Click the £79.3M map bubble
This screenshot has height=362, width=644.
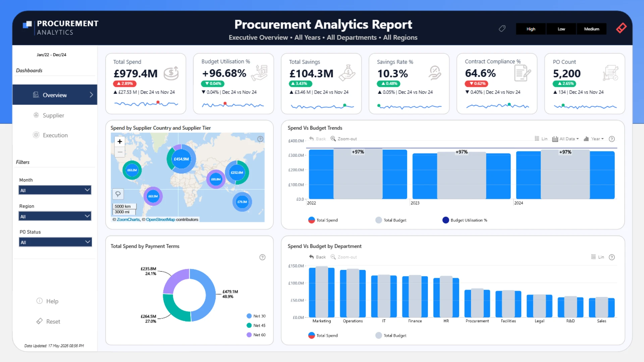(x=242, y=202)
